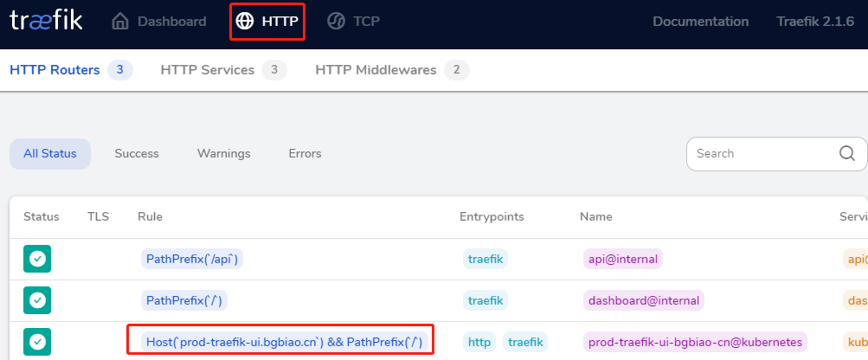Click the Name column header
Viewport: 868px width, 360px height.
pos(596,216)
